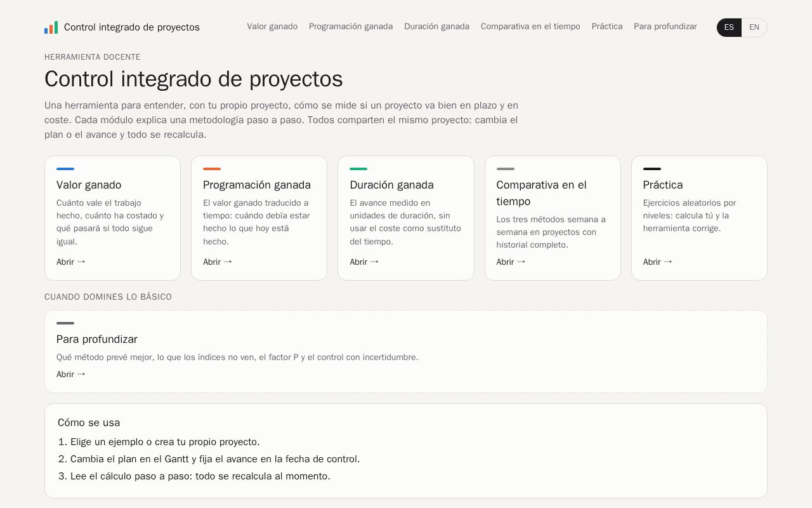The width and height of the screenshot is (812, 508).
Task: Click step 'Elige un ejemplo o crea tu propio proyecto'
Action: (x=165, y=442)
